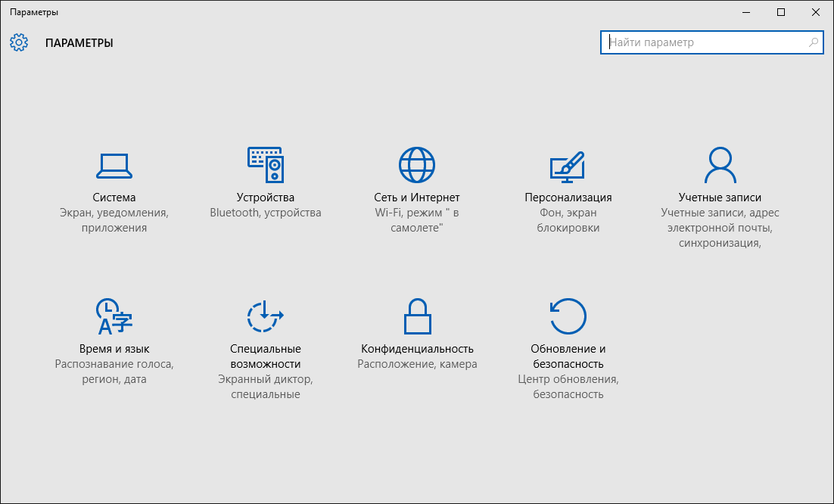Open the Конфиденциальность padlock icon
Screen dimensions: 834x504
[417, 316]
